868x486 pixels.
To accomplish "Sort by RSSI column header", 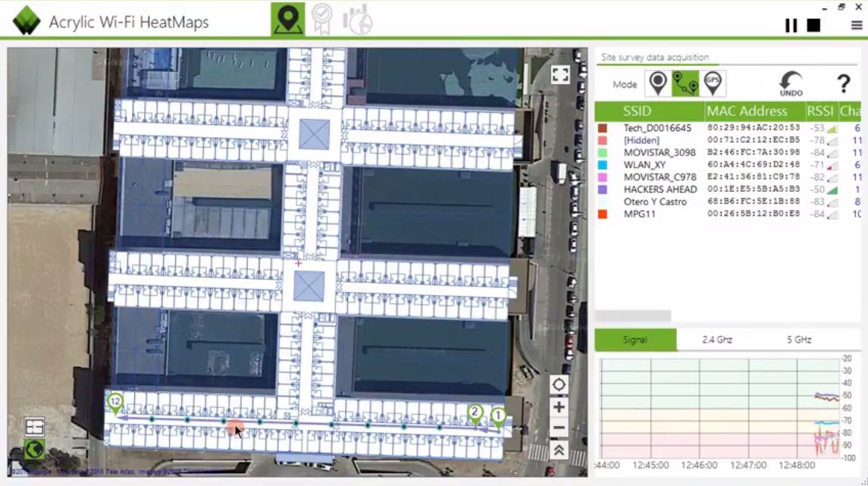I will pyautogui.click(x=820, y=111).
